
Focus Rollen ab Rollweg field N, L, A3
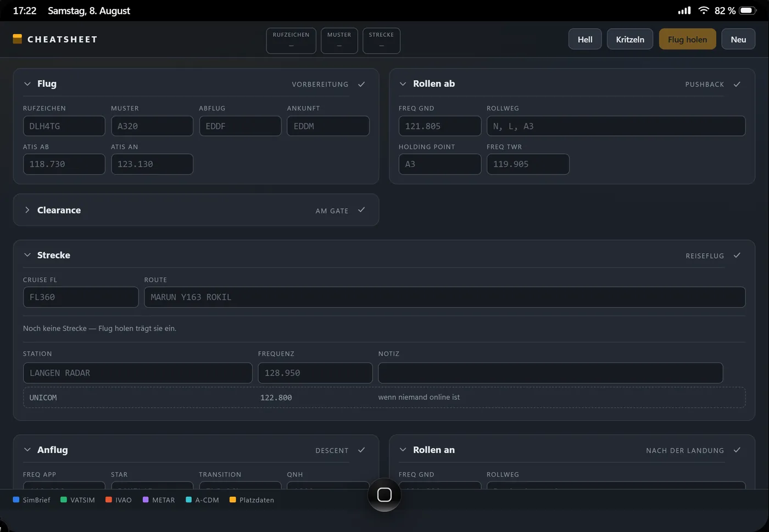pyautogui.click(x=616, y=126)
